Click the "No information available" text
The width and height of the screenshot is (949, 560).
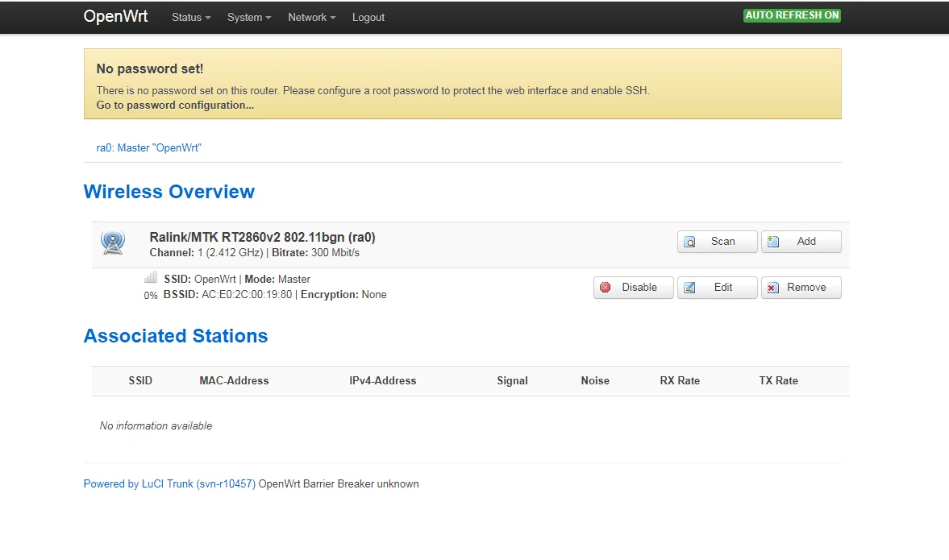click(156, 425)
